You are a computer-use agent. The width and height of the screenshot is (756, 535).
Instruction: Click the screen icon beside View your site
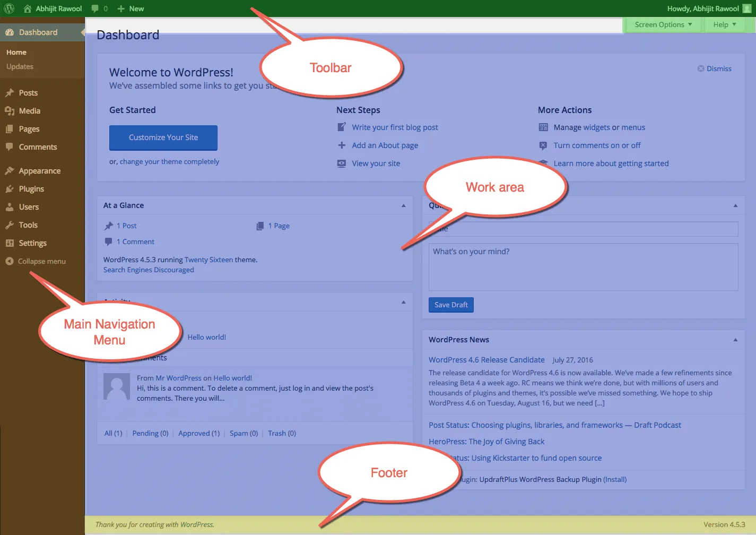pyautogui.click(x=342, y=163)
